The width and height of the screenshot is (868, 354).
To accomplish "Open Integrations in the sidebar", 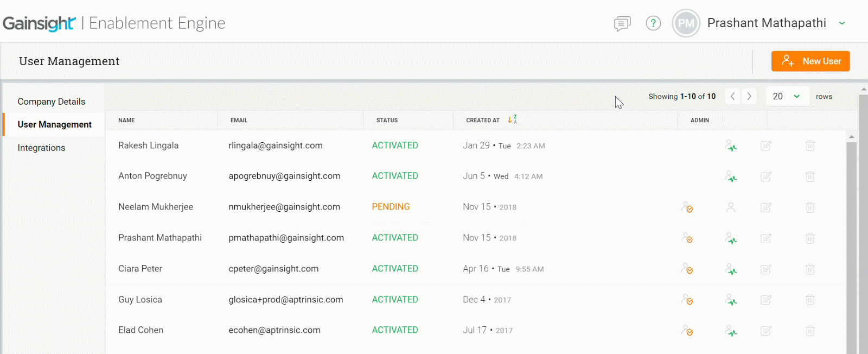I will (x=41, y=148).
